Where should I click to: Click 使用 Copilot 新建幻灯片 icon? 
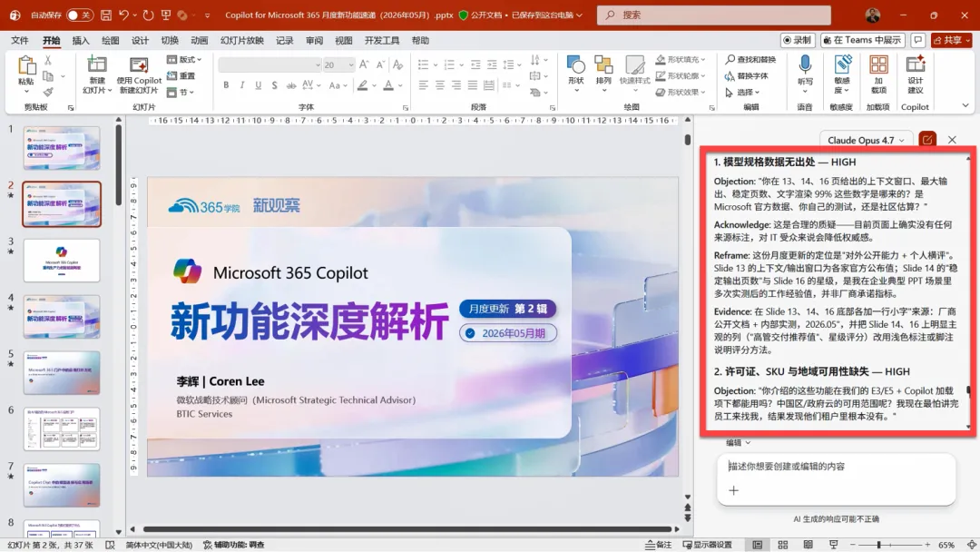(139, 65)
